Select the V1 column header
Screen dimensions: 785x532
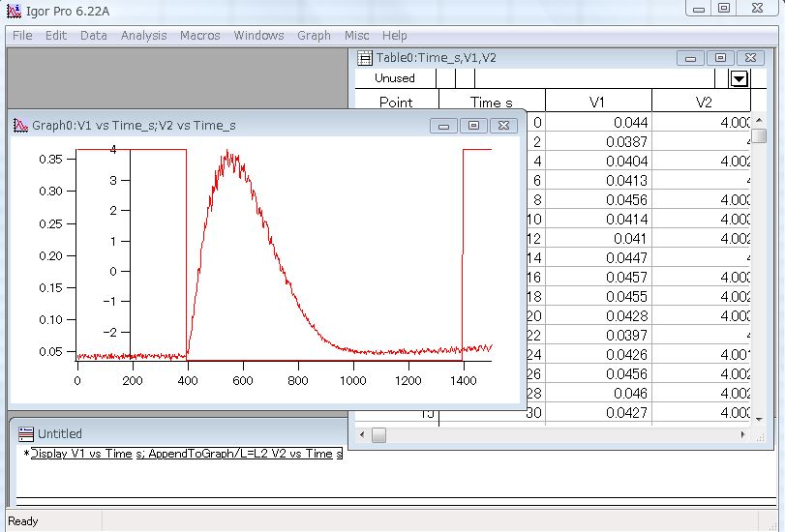pyautogui.click(x=598, y=102)
